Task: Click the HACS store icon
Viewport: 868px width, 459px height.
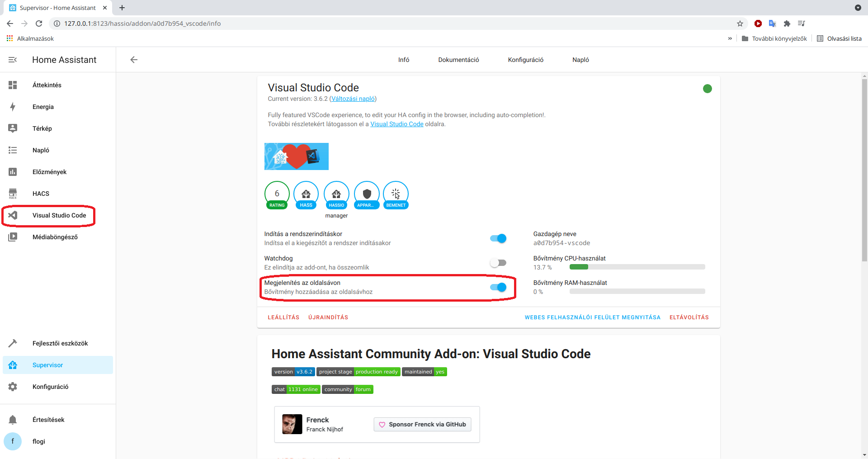Action: pyautogui.click(x=13, y=194)
